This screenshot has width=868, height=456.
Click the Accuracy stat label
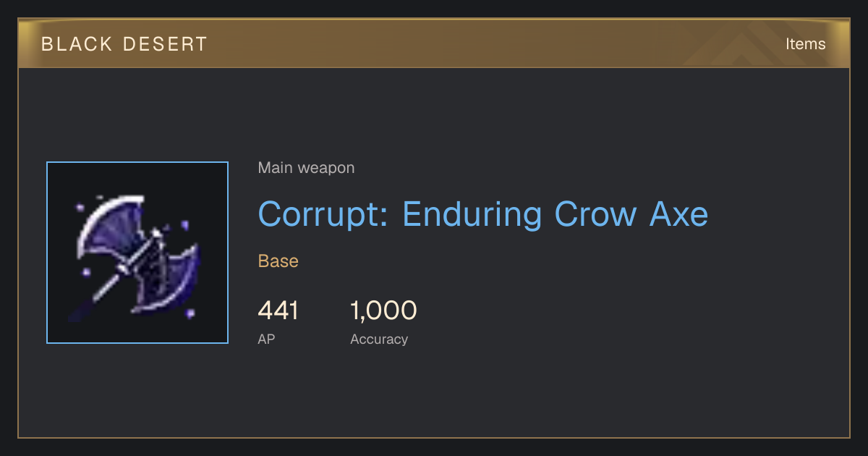pyautogui.click(x=379, y=339)
